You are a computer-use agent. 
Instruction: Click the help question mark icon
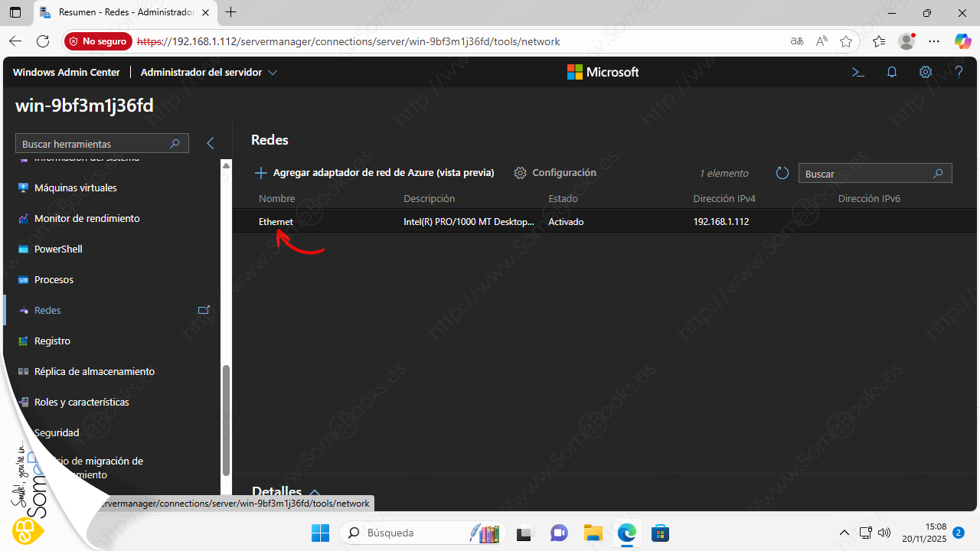(x=959, y=72)
